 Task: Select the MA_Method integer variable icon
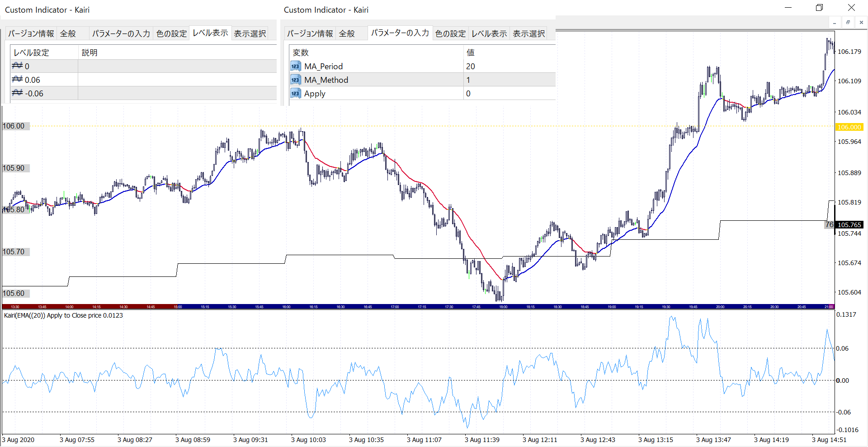[295, 80]
